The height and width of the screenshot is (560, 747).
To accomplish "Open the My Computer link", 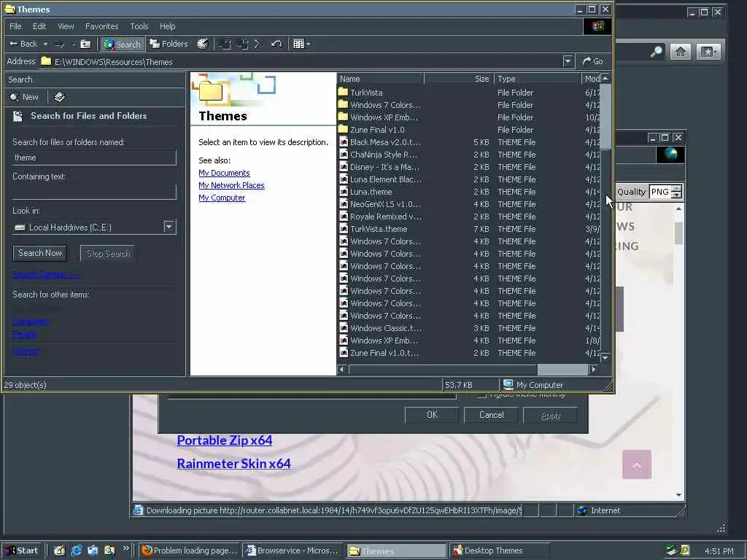I will point(222,198).
